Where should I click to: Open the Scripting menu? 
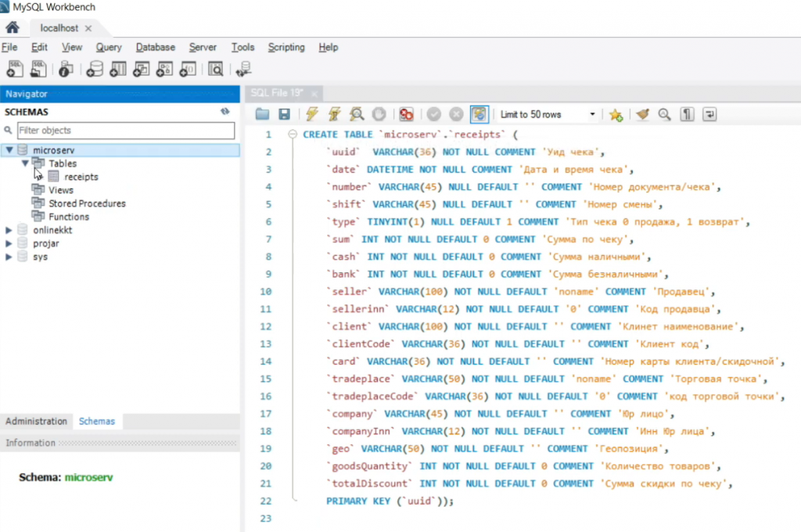[x=286, y=47]
